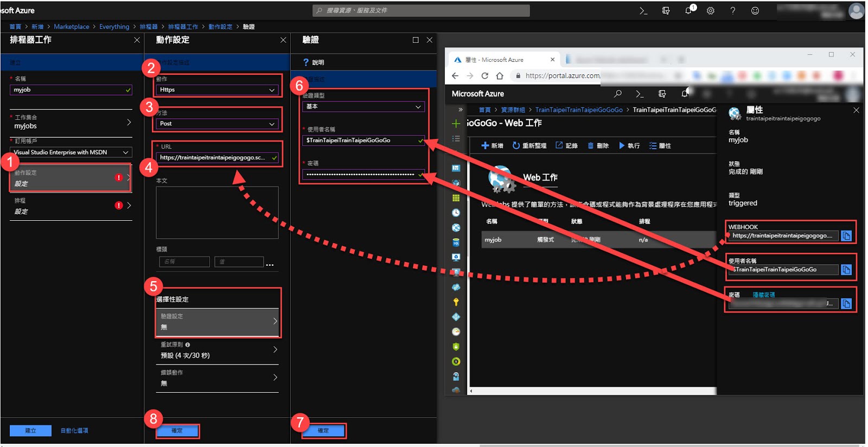Copy the 密碼 value to the clipboard
The height and width of the screenshot is (447, 868).
(x=846, y=304)
